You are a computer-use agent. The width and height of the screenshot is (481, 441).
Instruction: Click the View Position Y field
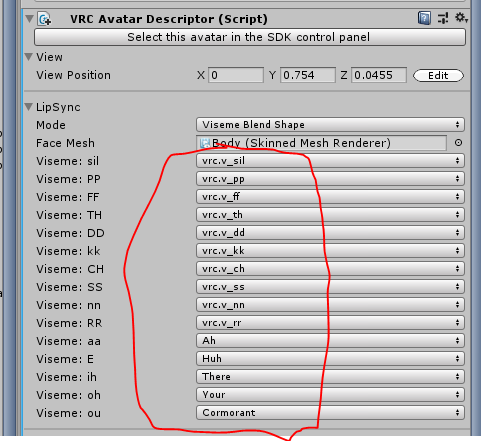pos(307,75)
